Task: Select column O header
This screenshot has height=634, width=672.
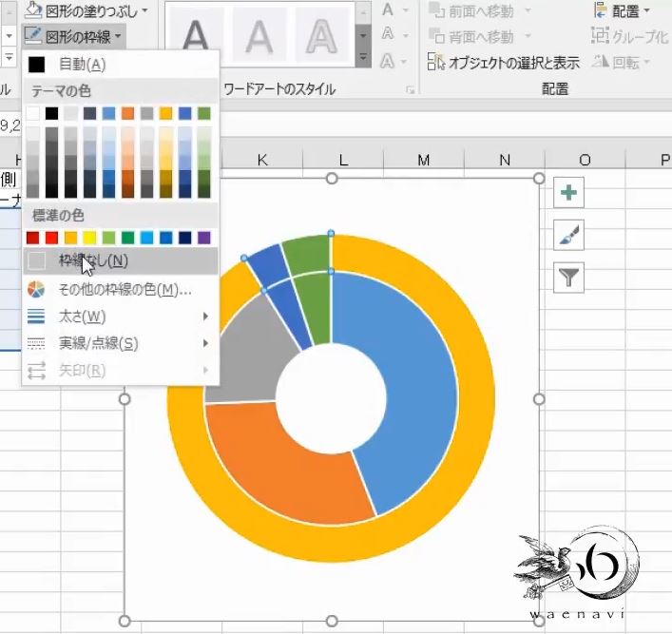Action: 585,160
